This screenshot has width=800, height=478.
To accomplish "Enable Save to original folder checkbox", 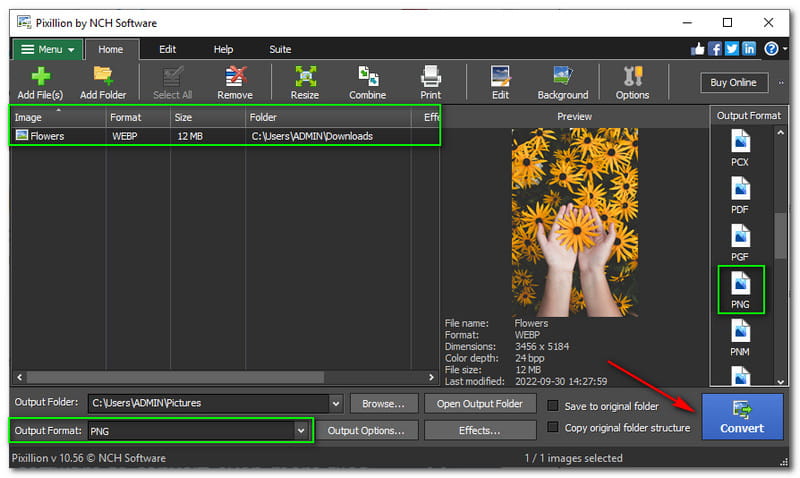I will click(x=554, y=406).
